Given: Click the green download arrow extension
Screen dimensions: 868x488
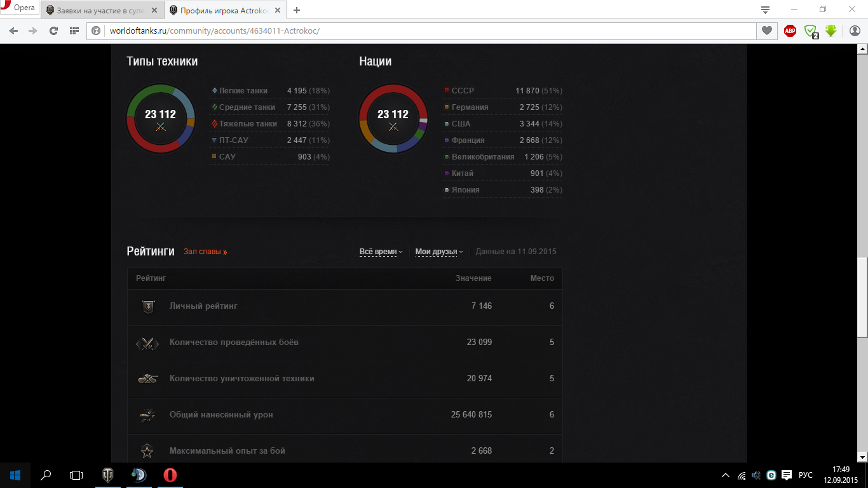Looking at the screenshot, I should (831, 30).
